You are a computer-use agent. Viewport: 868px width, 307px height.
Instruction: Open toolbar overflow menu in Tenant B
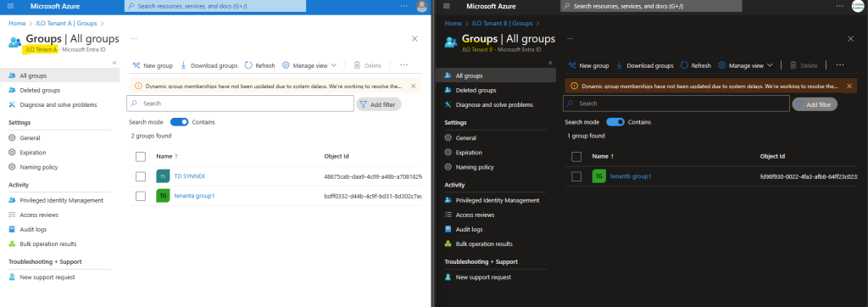(x=840, y=64)
